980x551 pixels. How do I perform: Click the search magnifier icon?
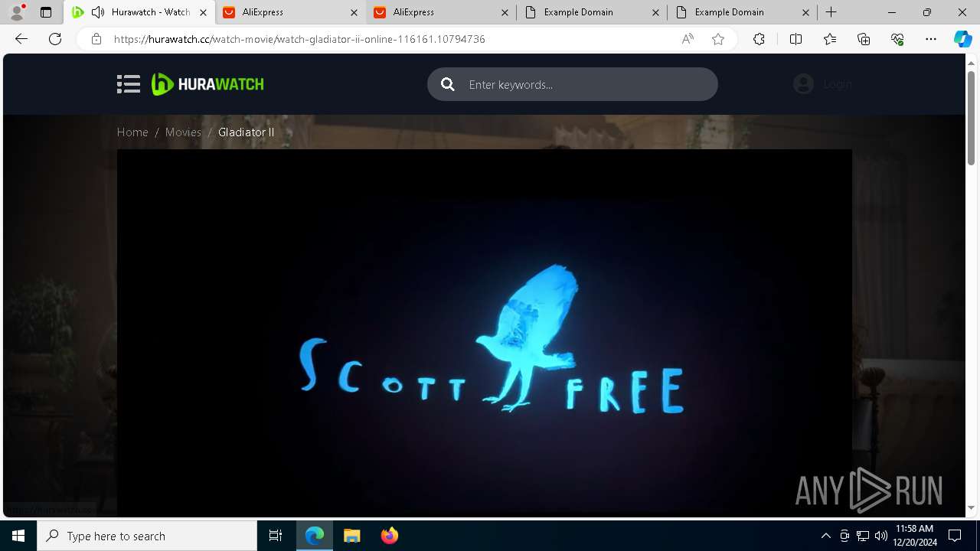tap(448, 84)
